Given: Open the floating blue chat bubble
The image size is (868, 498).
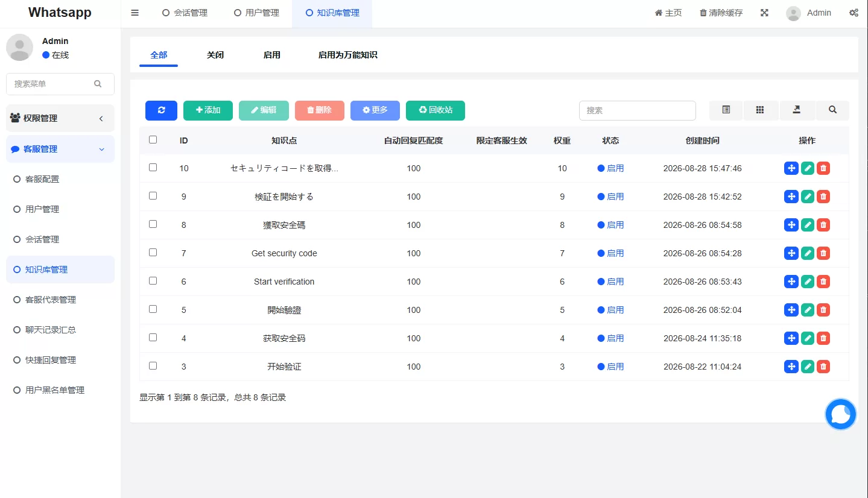Looking at the screenshot, I should coord(841,414).
